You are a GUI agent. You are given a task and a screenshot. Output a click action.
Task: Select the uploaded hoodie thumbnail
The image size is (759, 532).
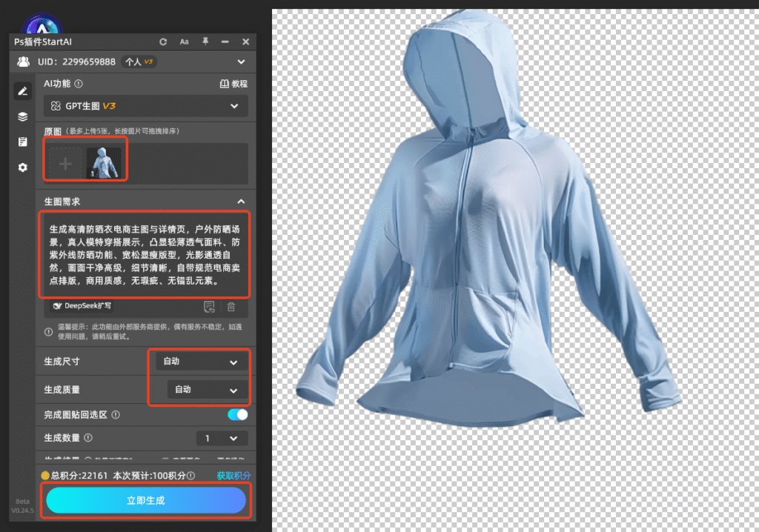coord(104,164)
